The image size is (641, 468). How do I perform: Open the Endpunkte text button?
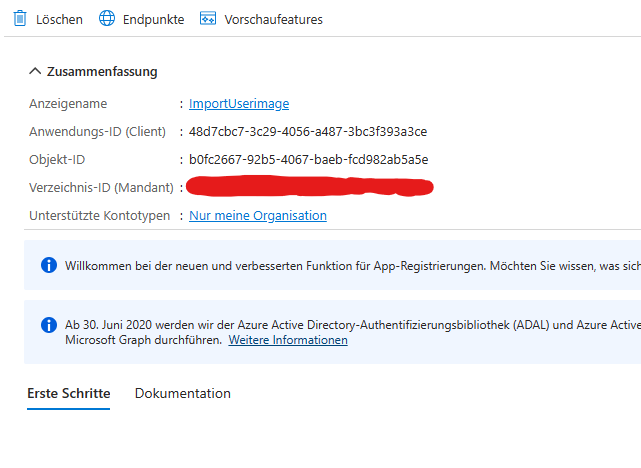coord(153,19)
